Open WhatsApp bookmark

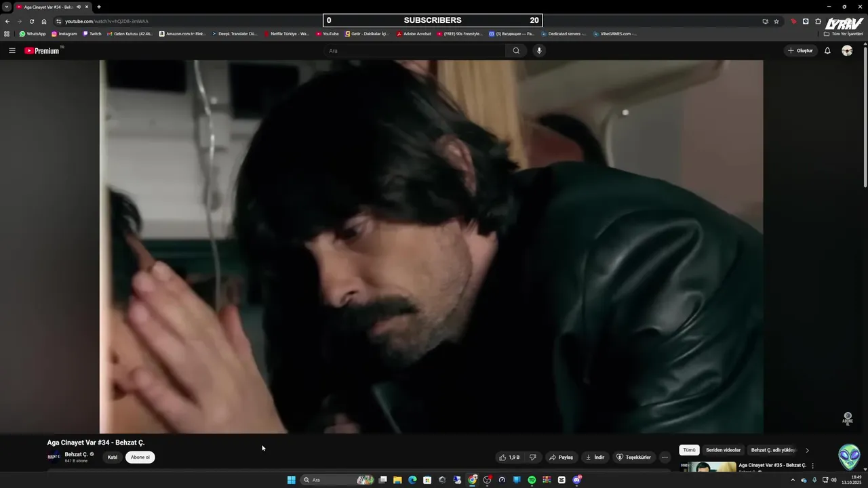[33, 34]
